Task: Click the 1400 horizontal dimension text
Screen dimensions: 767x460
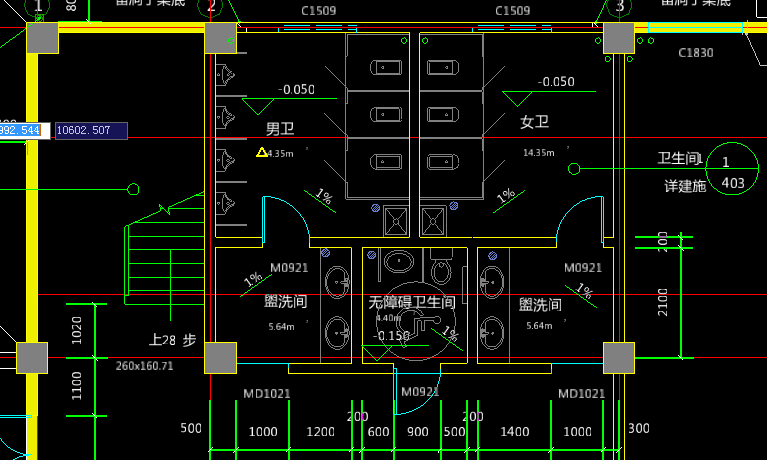Action: [x=515, y=432]
